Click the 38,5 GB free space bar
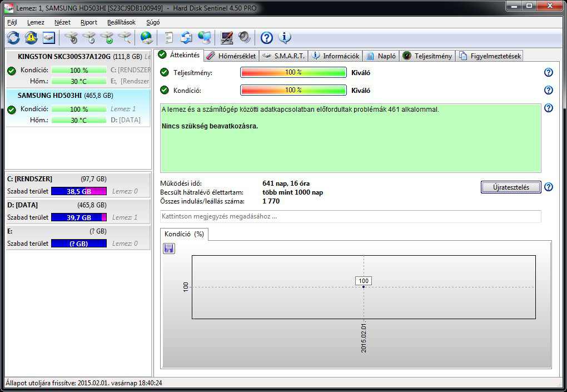Viewport: 567px width, 392px height. coord(79,191)
